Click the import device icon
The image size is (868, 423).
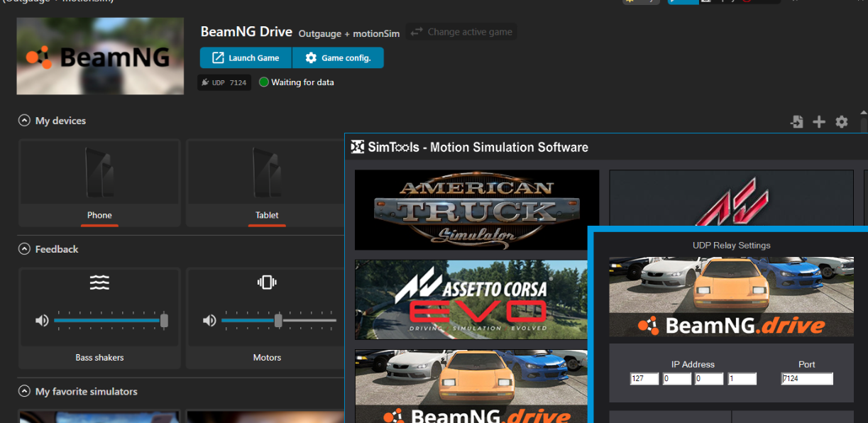pyautogui.click(x=797, y=122)
